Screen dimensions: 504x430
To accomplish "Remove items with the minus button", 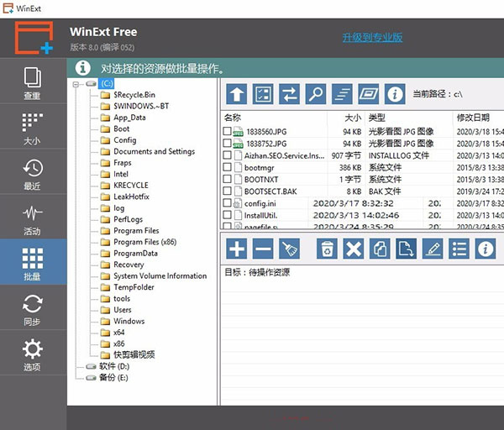I will (x=263, y=249).
